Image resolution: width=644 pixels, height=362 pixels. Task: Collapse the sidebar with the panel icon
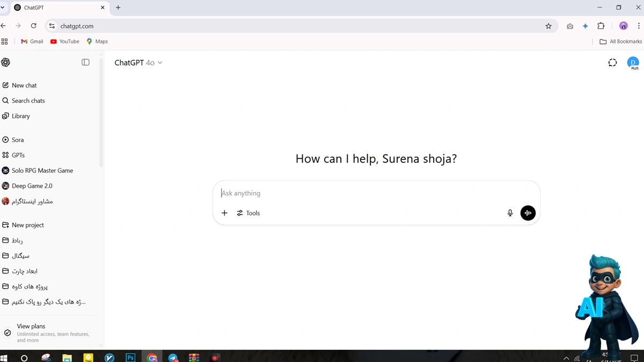pyautogui.click(x=85, y=62)
